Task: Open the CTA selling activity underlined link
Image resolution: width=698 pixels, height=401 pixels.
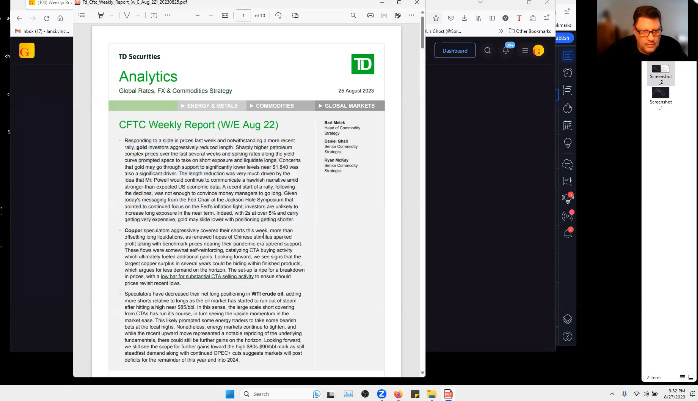Action: (207, 276)
